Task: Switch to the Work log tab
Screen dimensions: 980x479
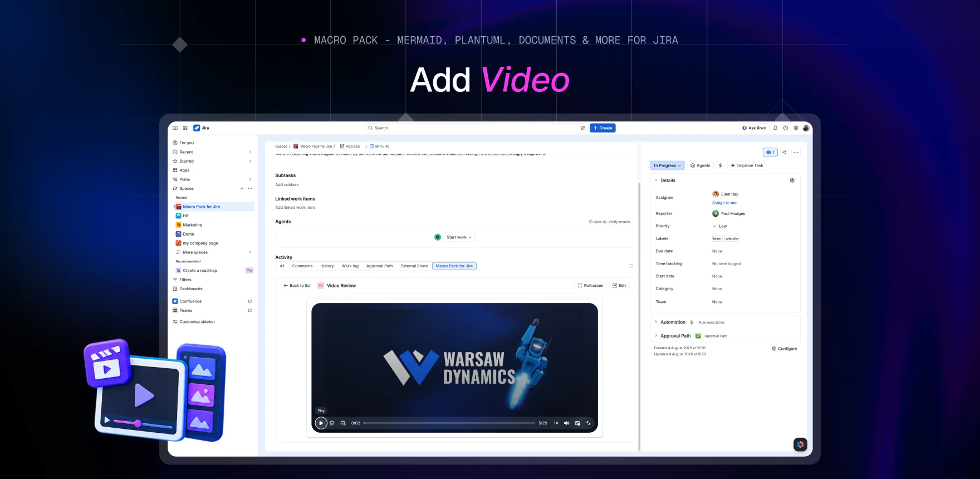Action: (x=350, y=266)
